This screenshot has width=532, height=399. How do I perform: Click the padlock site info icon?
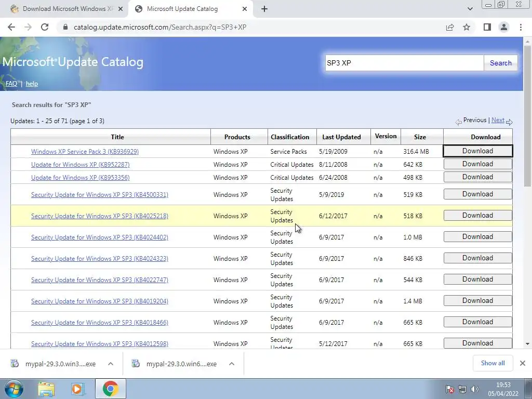pyautogui.click(x=65, y=27)
